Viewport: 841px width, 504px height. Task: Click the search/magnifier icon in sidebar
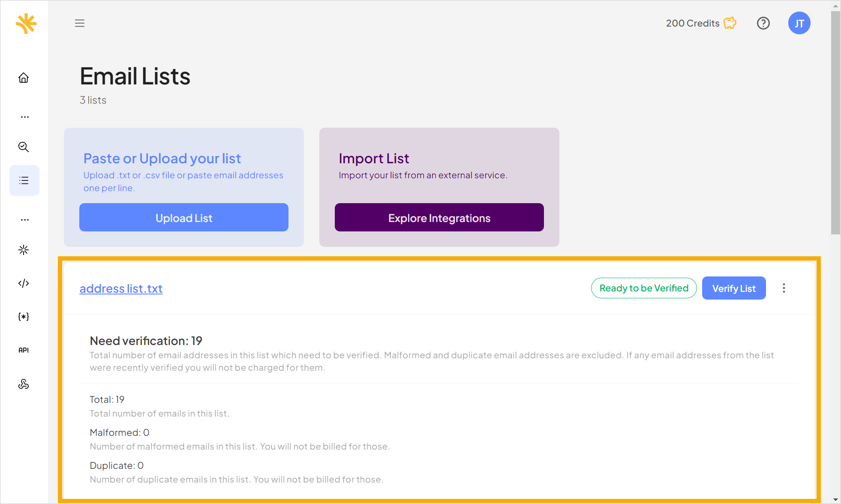24,147
